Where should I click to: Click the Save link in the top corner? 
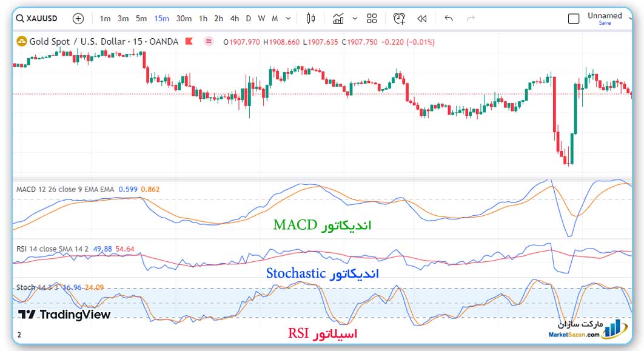click(605, 23)
